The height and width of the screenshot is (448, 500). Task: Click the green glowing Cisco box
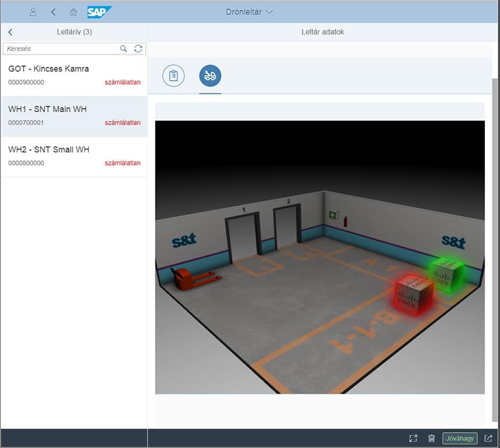point(447,271)
